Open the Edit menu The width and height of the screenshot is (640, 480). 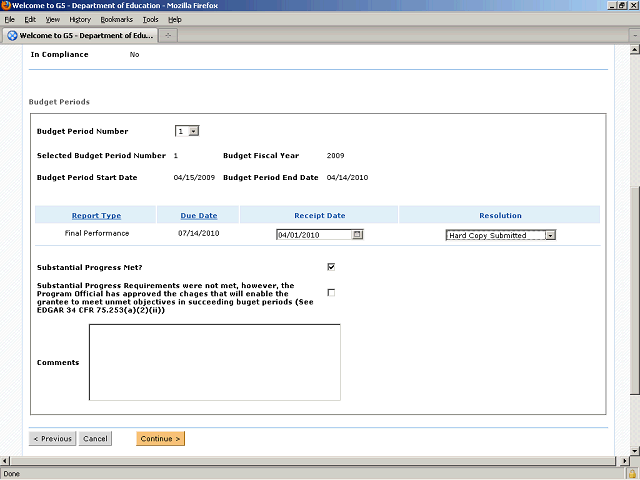click(x=30, y=20)
